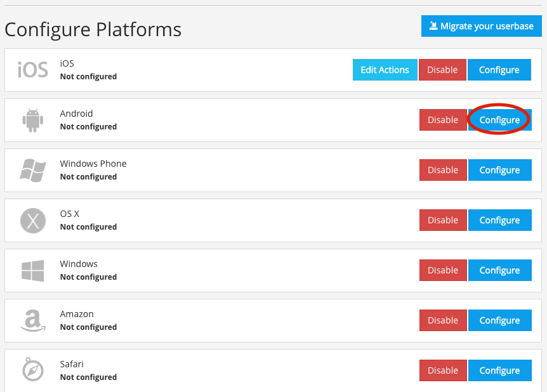Click the Android robot icon
The image size is (547, 392).
point(33,121)
